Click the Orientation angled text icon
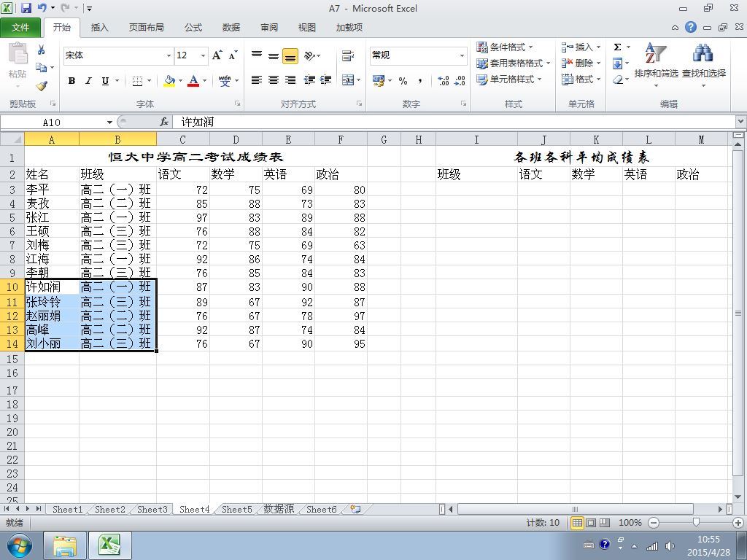Screen dimensions: 747x560 point(309,55)
